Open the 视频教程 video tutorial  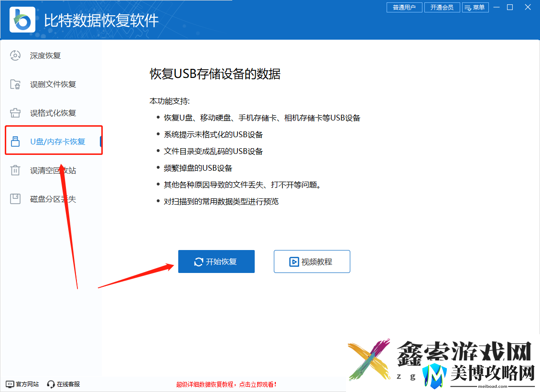(x=312, y=261)
